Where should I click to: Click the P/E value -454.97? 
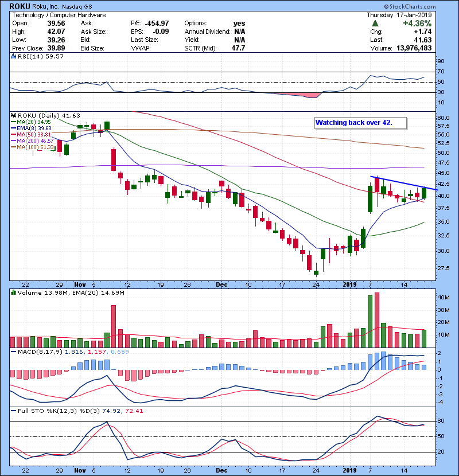coord(157,24)
